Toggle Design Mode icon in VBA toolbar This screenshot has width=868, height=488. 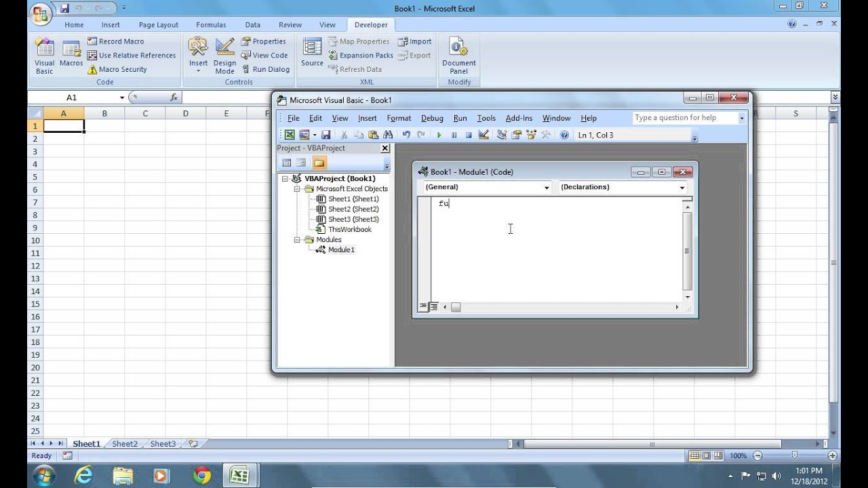(484, 135)
